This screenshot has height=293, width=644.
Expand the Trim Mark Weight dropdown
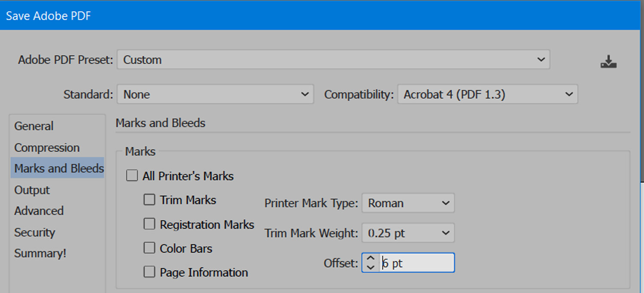408,233
